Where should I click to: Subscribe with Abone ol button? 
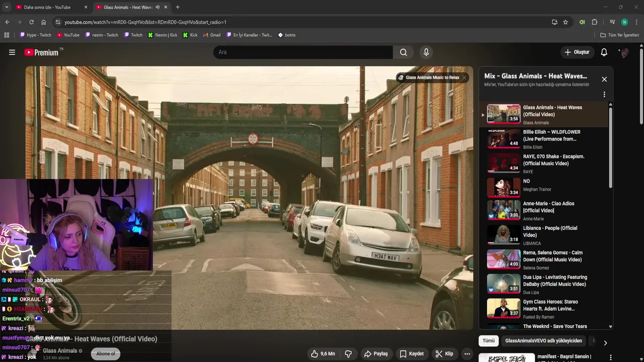[106, 354]
